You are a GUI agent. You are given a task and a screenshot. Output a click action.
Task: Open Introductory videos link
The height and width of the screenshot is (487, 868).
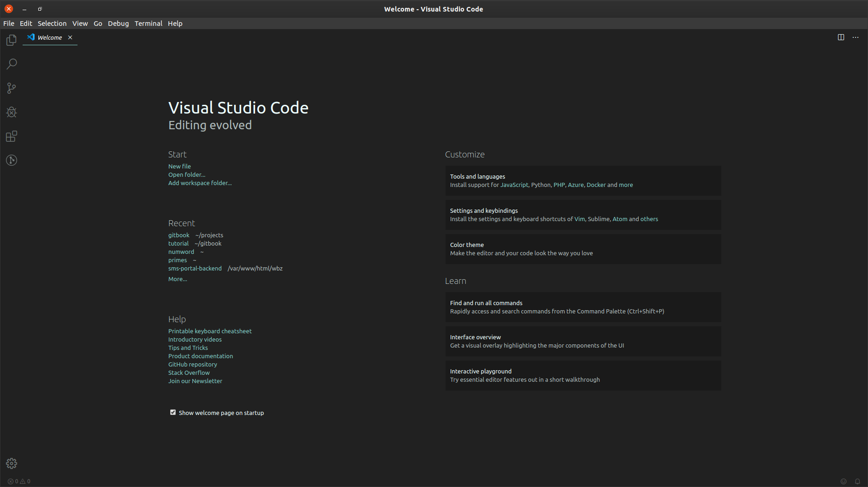pos(195,339)
